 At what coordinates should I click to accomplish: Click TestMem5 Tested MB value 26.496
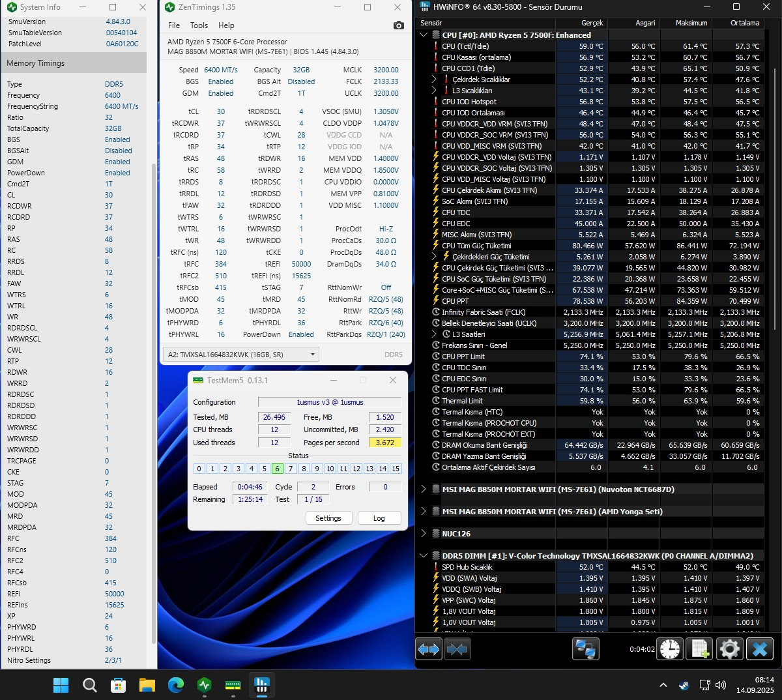(274, 417)
